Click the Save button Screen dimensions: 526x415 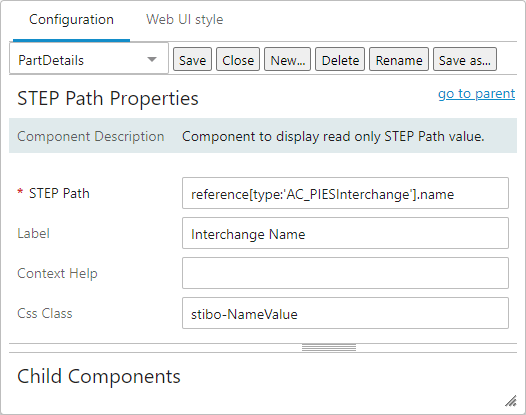pyautogui.click(x=192, y=59)
